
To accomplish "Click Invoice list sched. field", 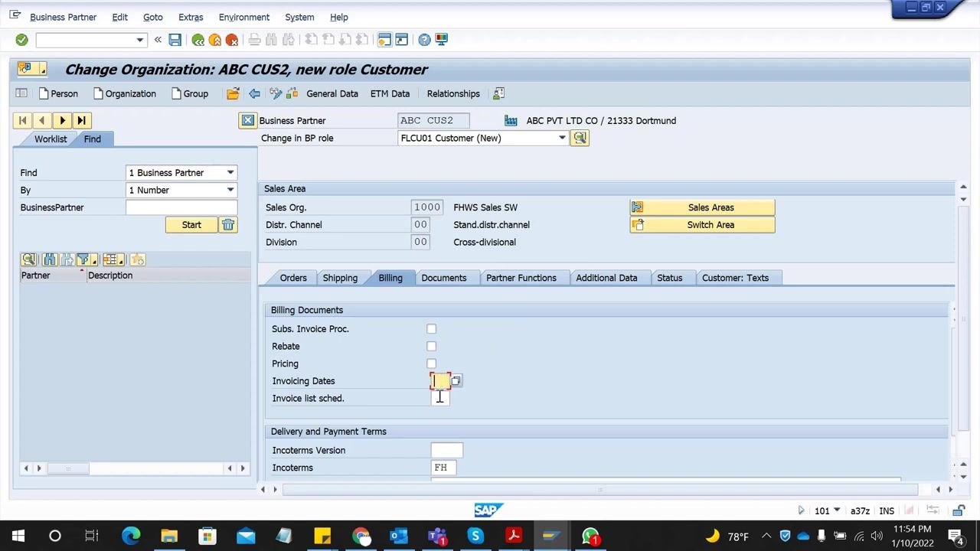I will 440,398.
